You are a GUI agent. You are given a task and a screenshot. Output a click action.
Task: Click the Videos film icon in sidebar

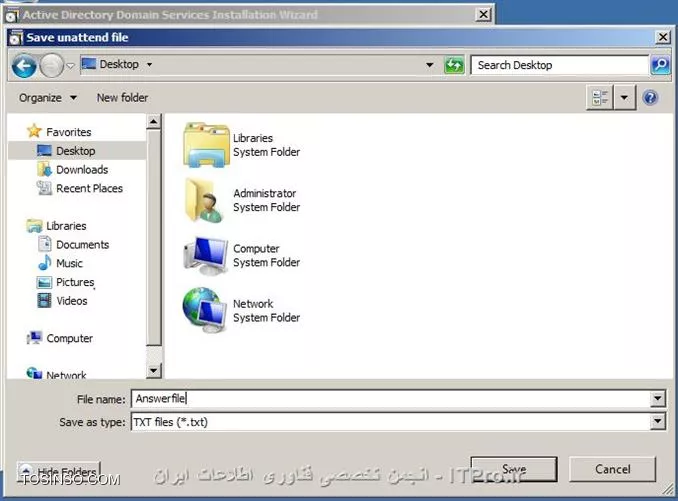point(44,300)
